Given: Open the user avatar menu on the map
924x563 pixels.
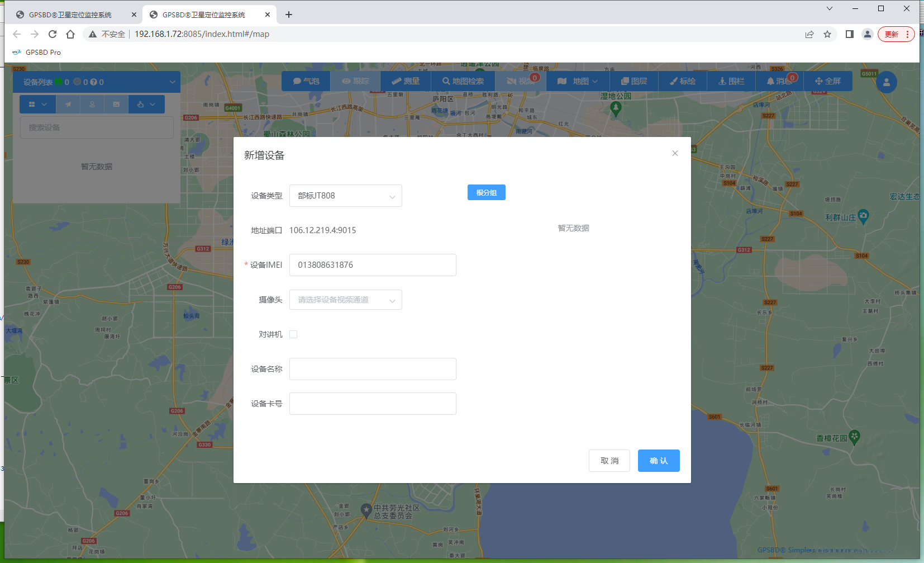Looking at the screenshot, I should (887, 82).
